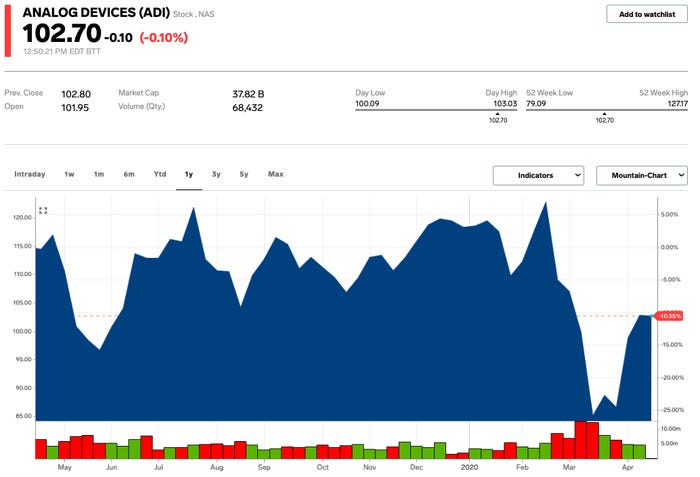Select the 5y time range
Image resolution: width=700 pixels, height=477 pixels.
click(244, 174)
